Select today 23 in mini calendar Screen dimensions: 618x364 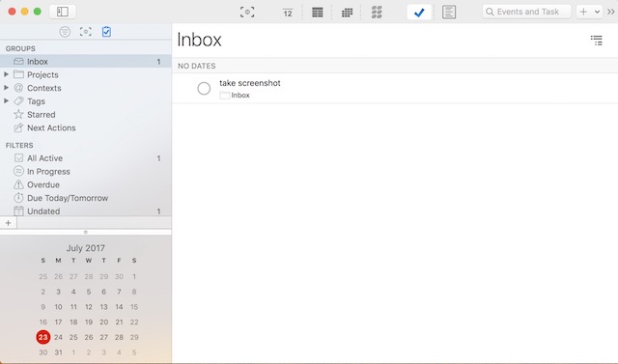42,337
